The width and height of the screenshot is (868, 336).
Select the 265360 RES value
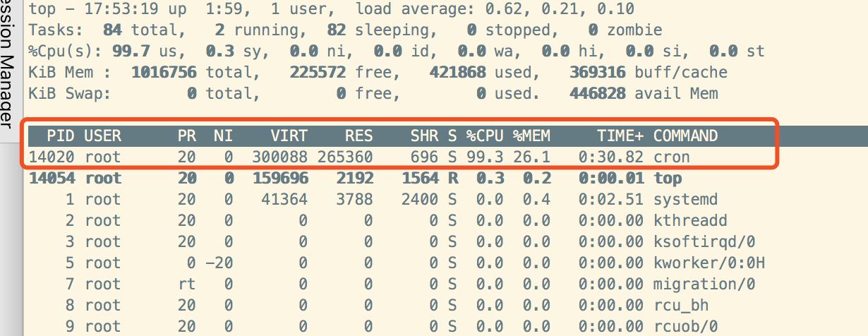tap(345, 157)
